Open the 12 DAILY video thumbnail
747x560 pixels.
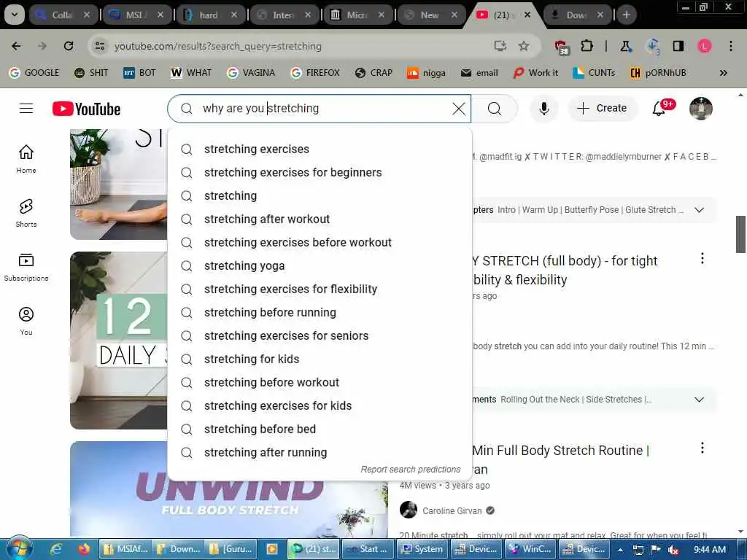click(119, 340)
